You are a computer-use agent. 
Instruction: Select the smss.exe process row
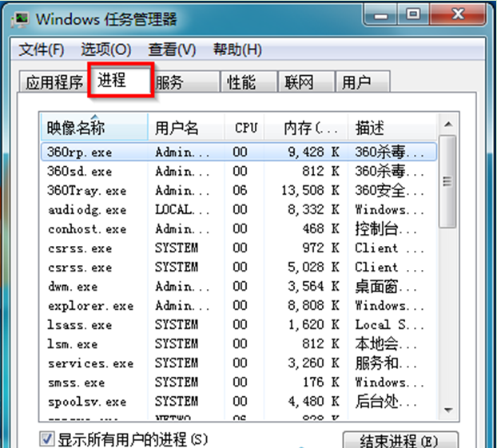(x=239, y=382)
